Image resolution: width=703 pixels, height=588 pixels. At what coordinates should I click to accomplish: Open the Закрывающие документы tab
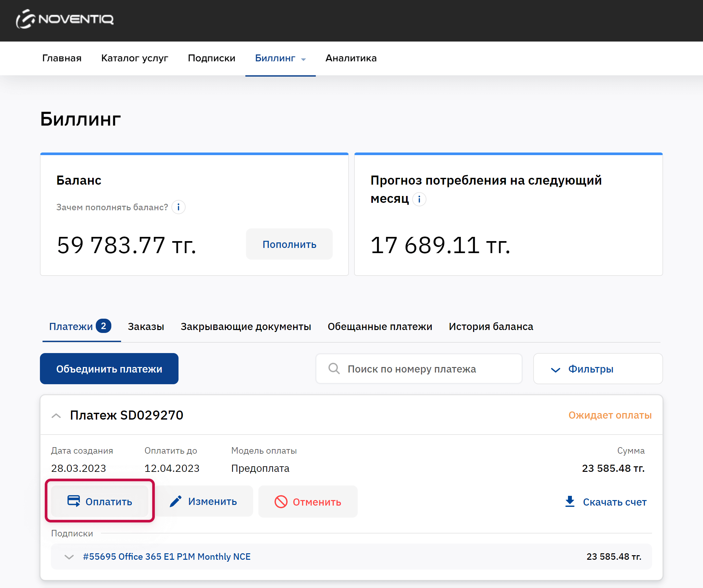[246, 326]
